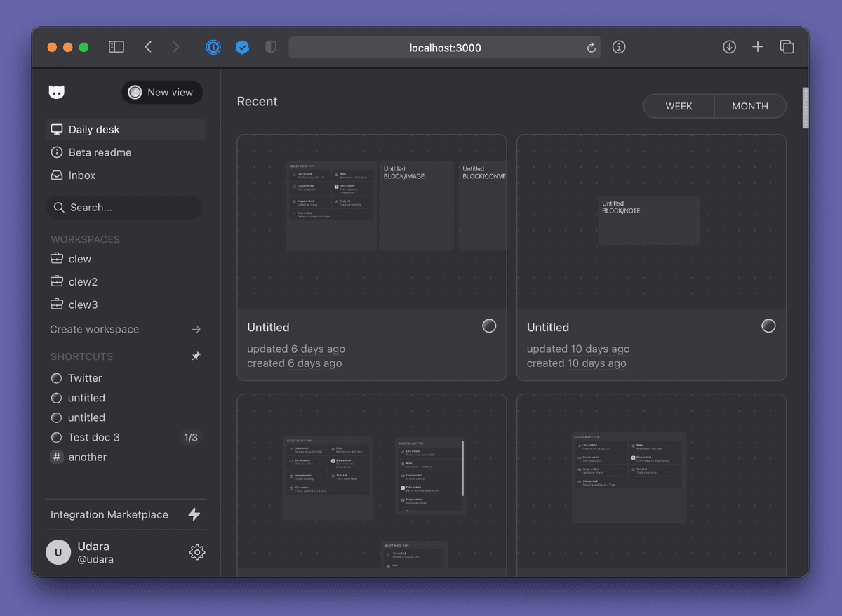Show Safari downloads

[x=729, y=47]
